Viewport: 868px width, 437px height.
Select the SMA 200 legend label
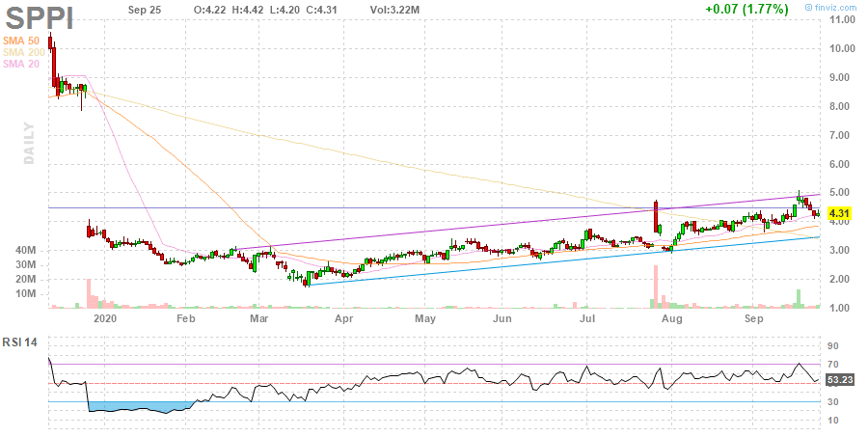(x=24, y=52)
